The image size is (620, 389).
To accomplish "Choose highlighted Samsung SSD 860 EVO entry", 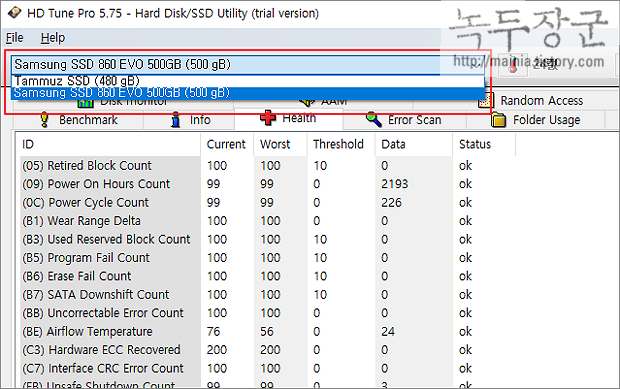I will tap(248, 93).
